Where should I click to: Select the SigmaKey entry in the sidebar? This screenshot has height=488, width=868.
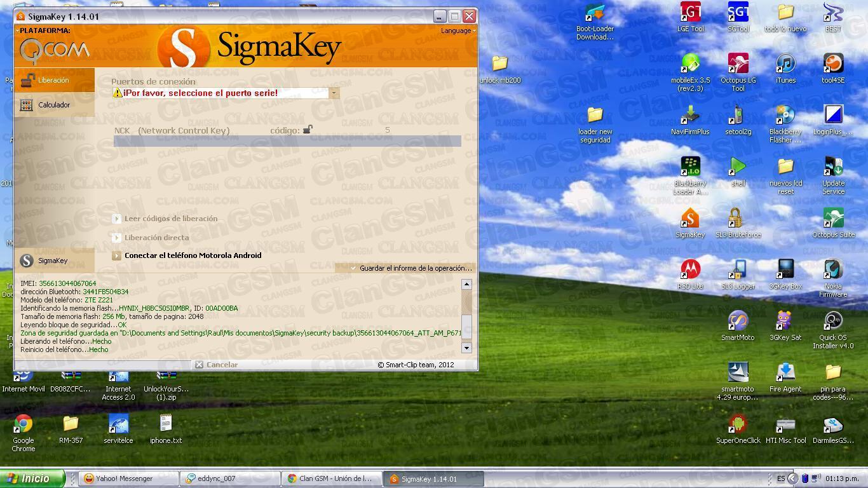pos(54,261)
